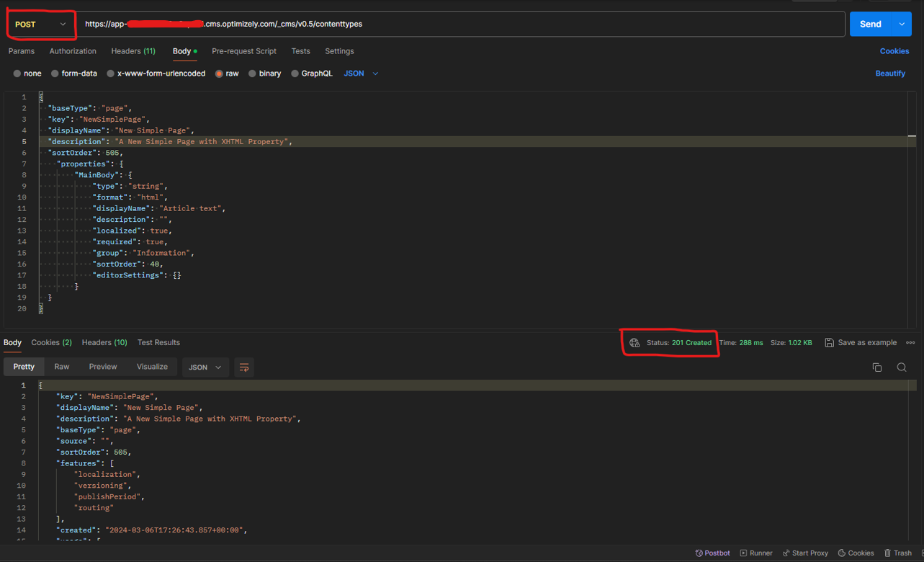This screenshot has height=562, width=924.
Task: Open the response JSON format dropdown
Action: pos(205,367)
